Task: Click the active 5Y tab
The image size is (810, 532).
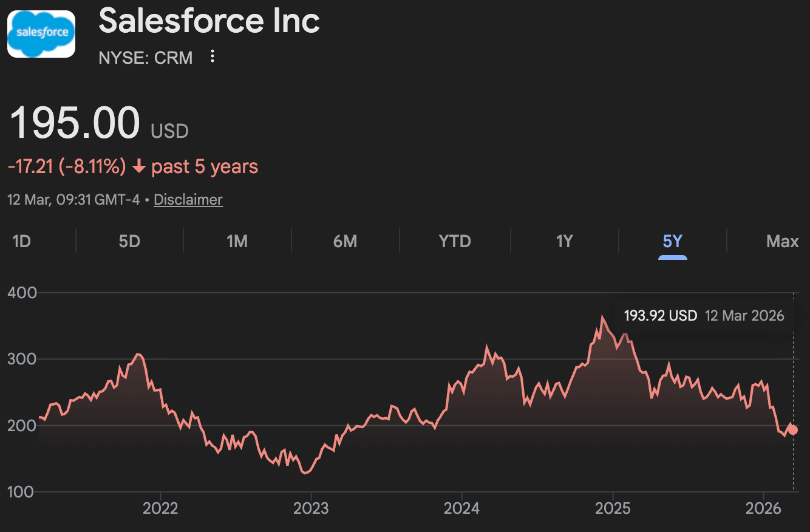Action: coord(672,242)
